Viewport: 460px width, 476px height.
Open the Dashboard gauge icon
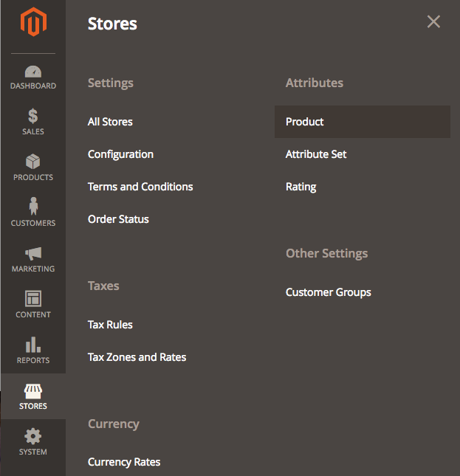pos(33,72)
